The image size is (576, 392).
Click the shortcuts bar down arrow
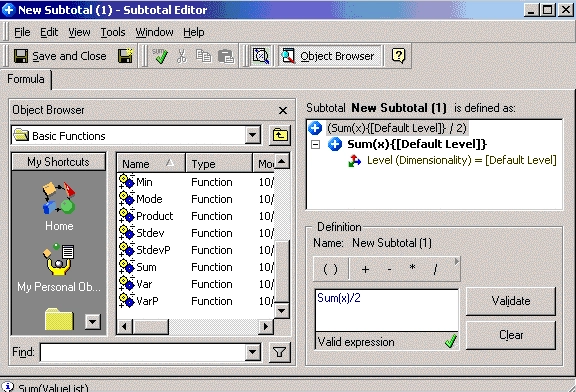93,322
